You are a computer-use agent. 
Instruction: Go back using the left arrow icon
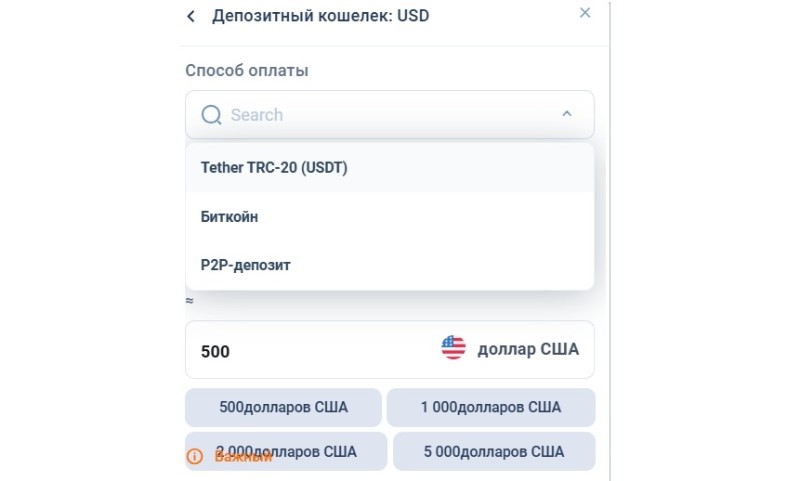pyautogui.click(x=191, y=16)
